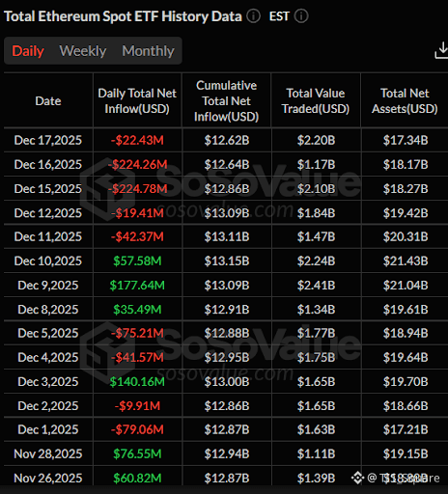This screenshot has height=494, width=448.
Task: Click the -$75.21M inflow value
Action: click(x=137, y=333)
